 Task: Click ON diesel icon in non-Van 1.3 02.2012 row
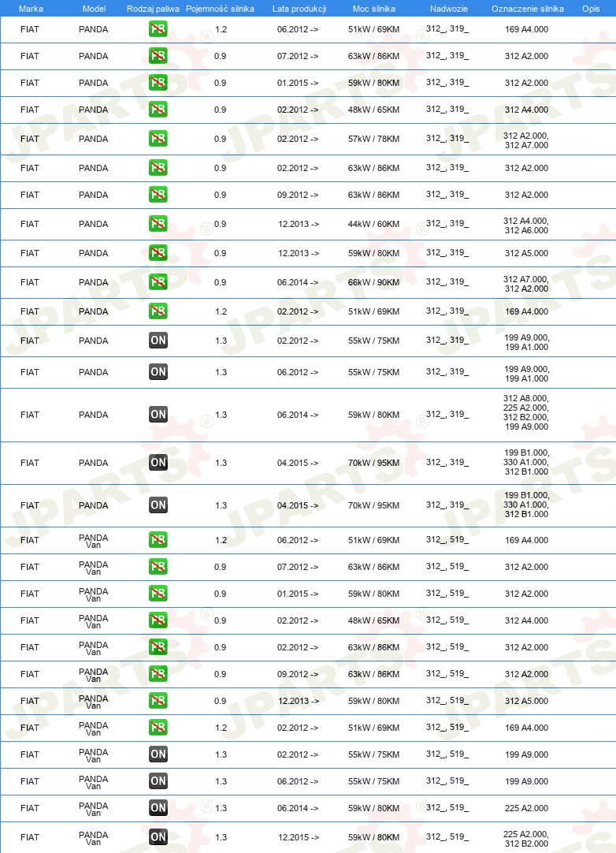[x=158, y=341]
